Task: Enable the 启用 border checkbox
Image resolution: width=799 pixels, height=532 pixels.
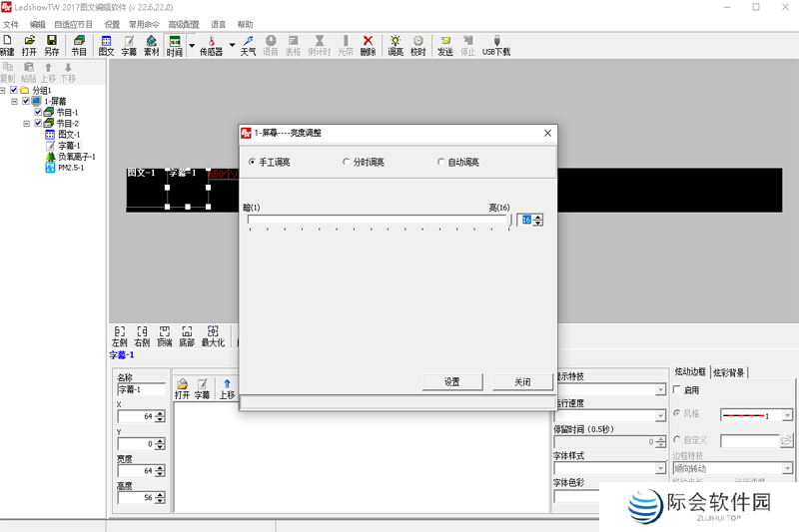Action: tap(677, 389)
